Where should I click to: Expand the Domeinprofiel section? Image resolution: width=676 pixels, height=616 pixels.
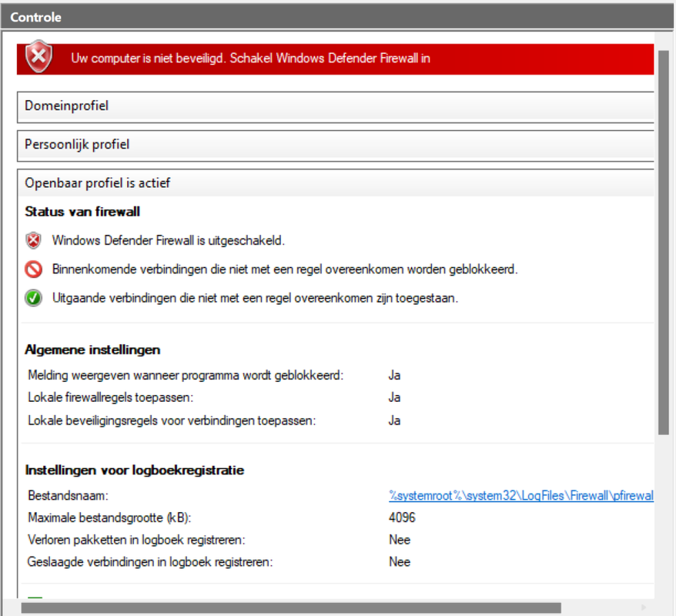click(336, 106)
